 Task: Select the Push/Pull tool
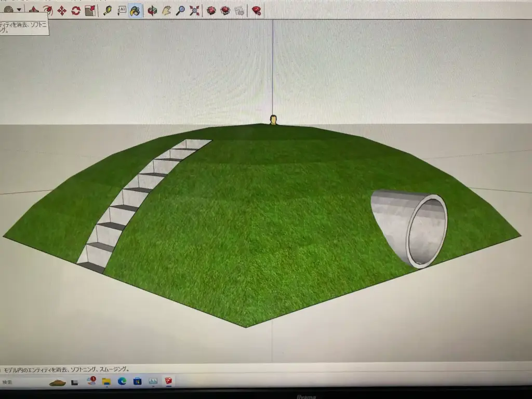[x=34, y=10]
